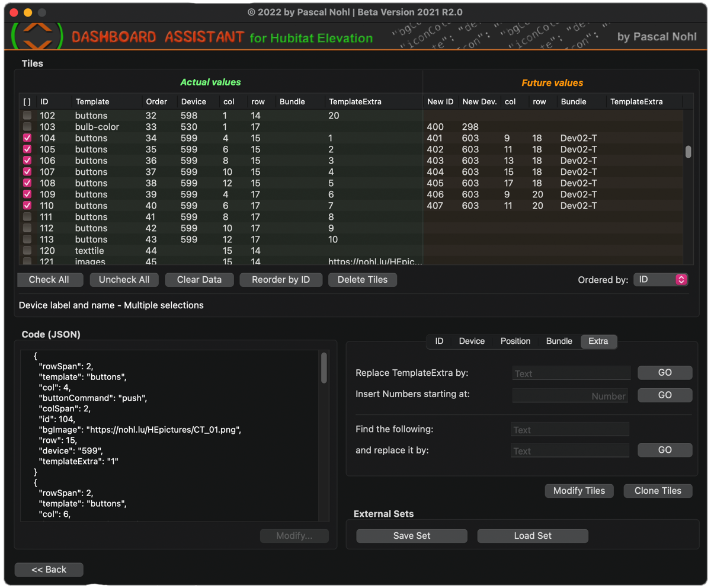711x588 pixels.
Task: Click the macOS window close button
Action: coord(14,12)
